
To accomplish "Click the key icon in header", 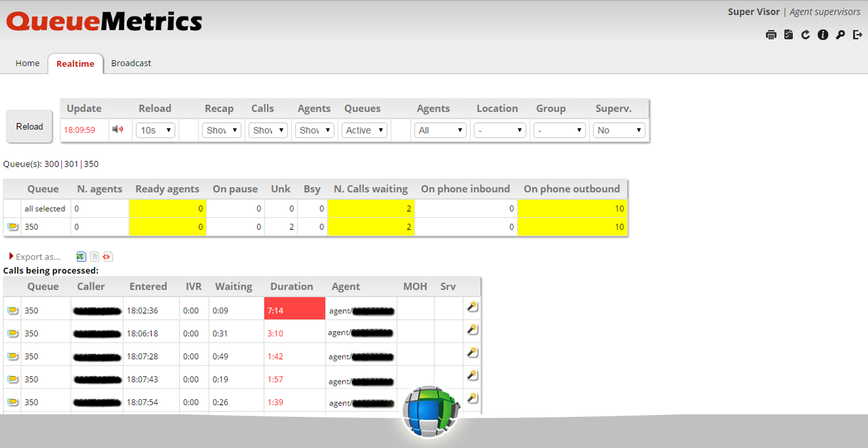I will click(x=840, y=35).
